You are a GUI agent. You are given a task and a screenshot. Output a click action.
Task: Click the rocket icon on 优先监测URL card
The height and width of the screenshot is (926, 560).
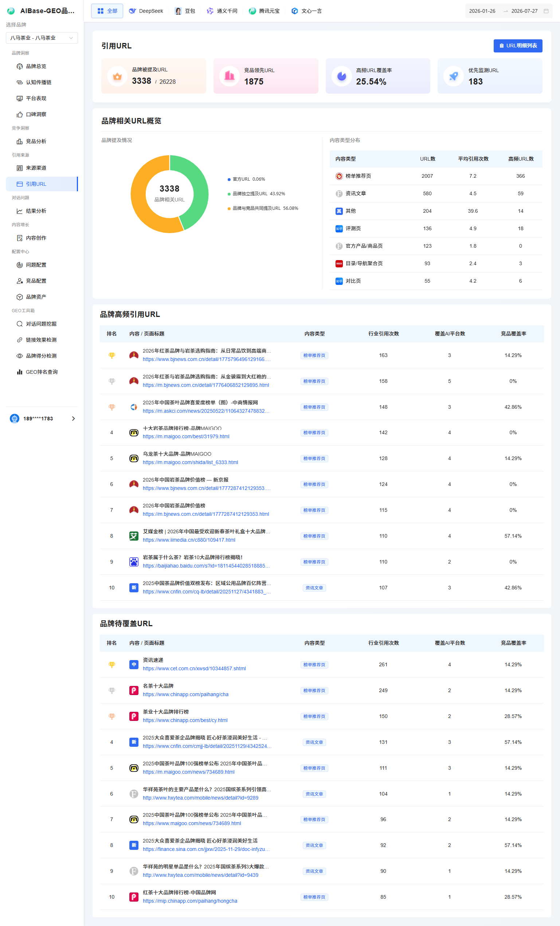click(454, 76)
